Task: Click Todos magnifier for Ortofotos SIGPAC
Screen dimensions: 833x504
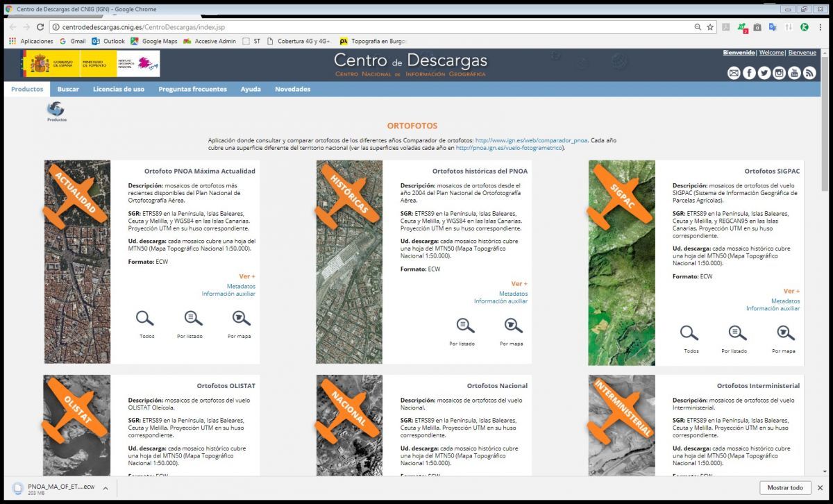Action: point(689,333)
